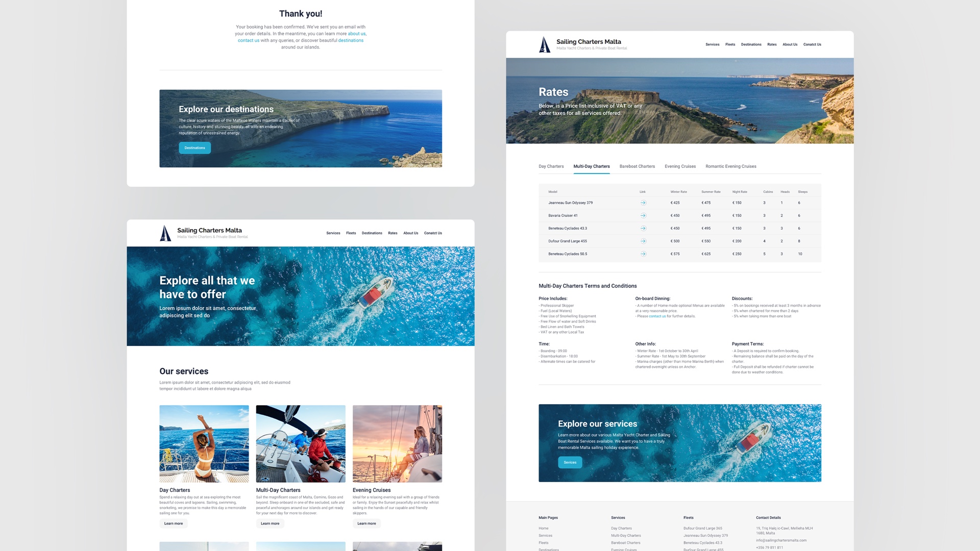The width and height of the screenshot is (980, 551).
Task: Open About Us in the Rates page navigation
Action: [x=790, y=44]
